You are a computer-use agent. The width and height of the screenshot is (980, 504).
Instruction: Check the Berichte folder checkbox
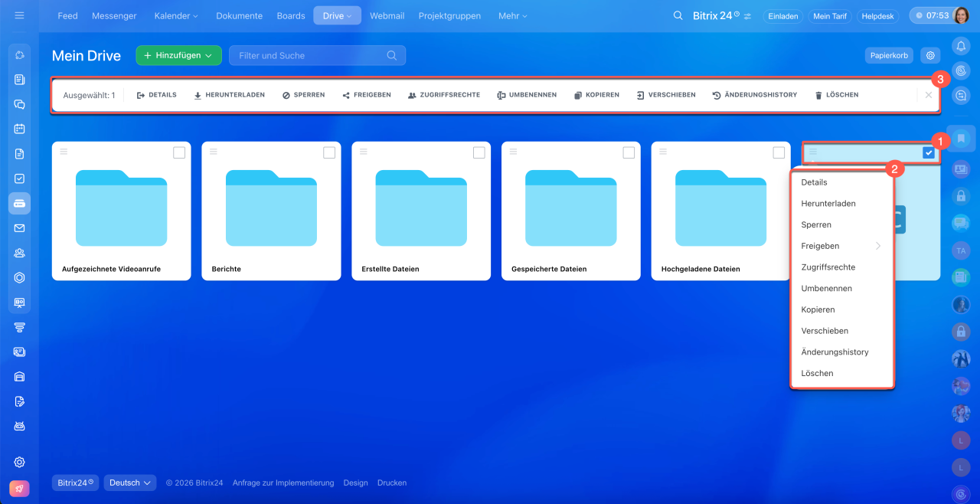(329, 152)
